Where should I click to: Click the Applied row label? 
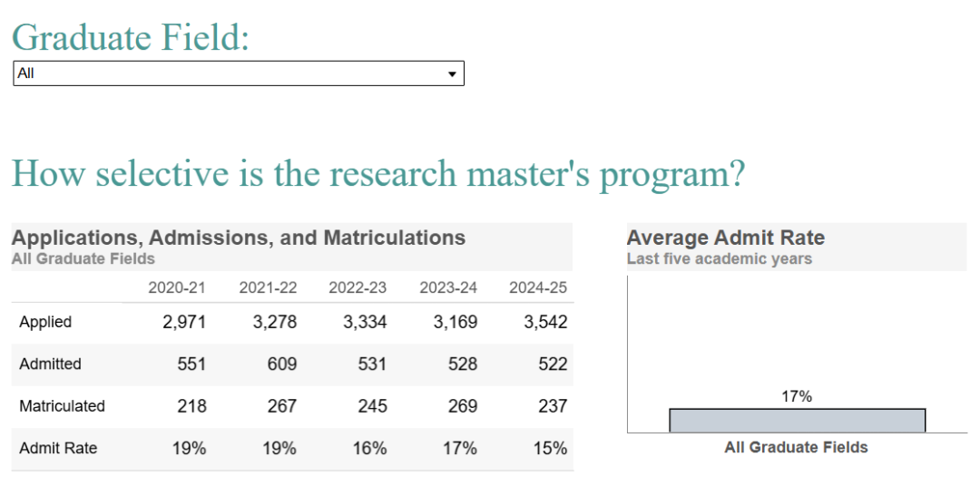pyautogui.click(x=45, y=322)
